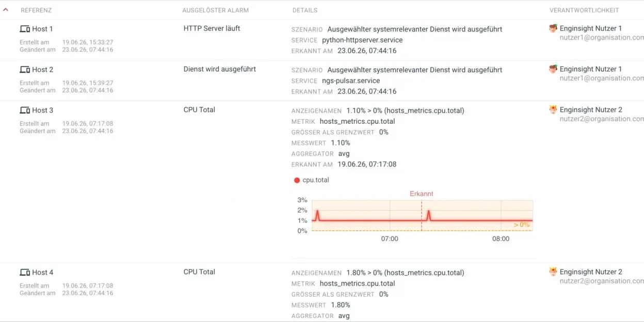Sort by the Referenz column header
The width and height of the screenshot is (644, 322).
coord(36,10)
